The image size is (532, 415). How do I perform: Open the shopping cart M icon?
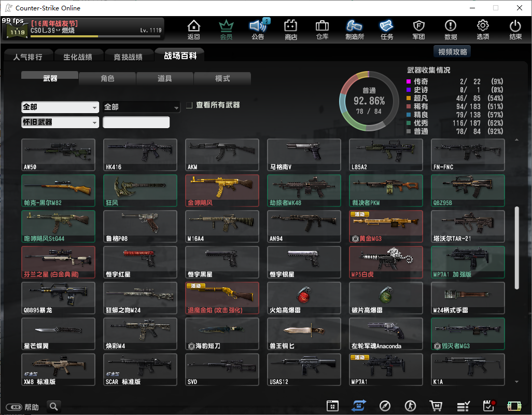tap(436, 406)
